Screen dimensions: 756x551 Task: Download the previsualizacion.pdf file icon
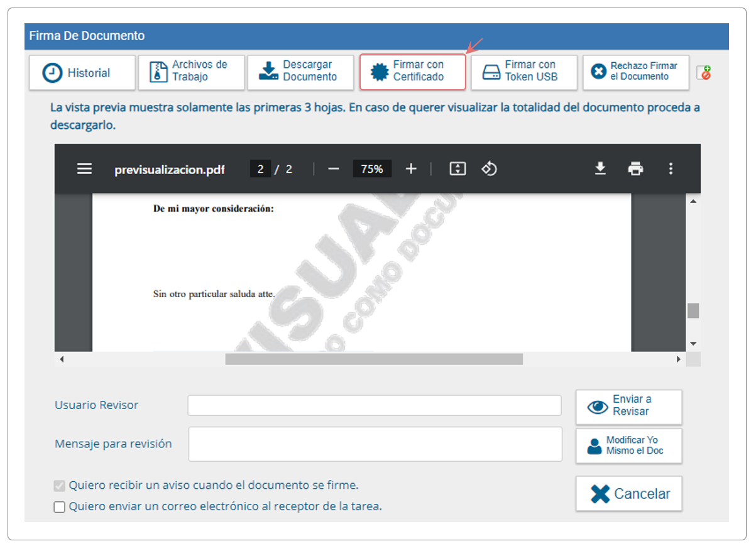point(600,168)
